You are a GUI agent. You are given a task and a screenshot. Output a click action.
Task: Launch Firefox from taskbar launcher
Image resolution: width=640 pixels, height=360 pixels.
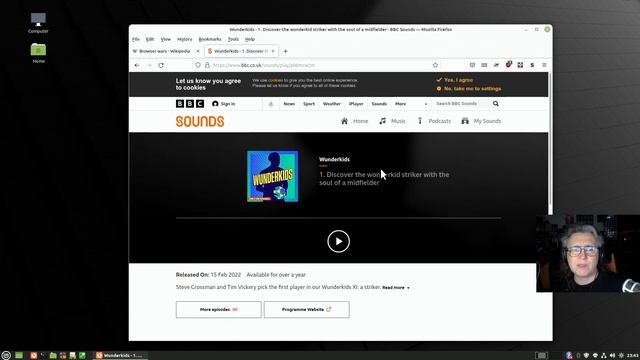(33, 356)
